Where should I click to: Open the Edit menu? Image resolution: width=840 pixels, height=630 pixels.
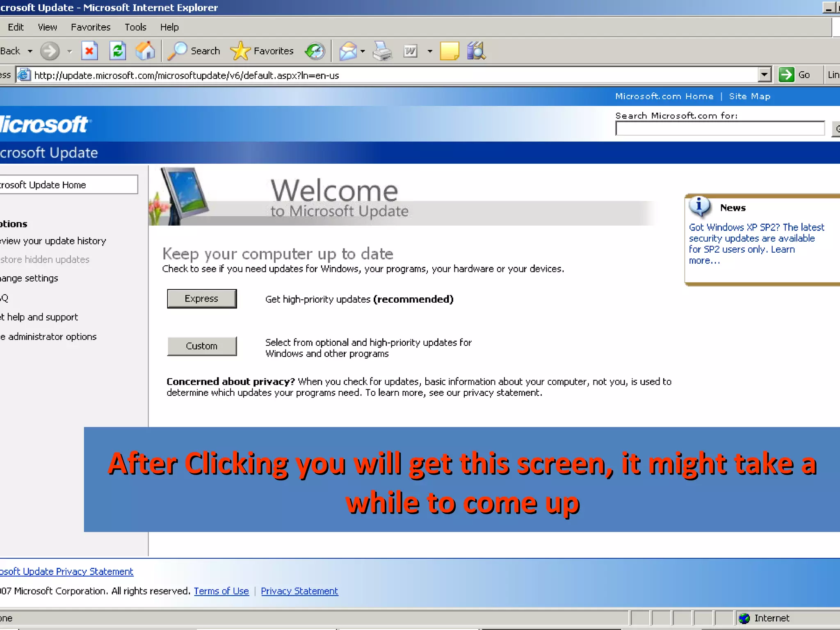(16, 27)
